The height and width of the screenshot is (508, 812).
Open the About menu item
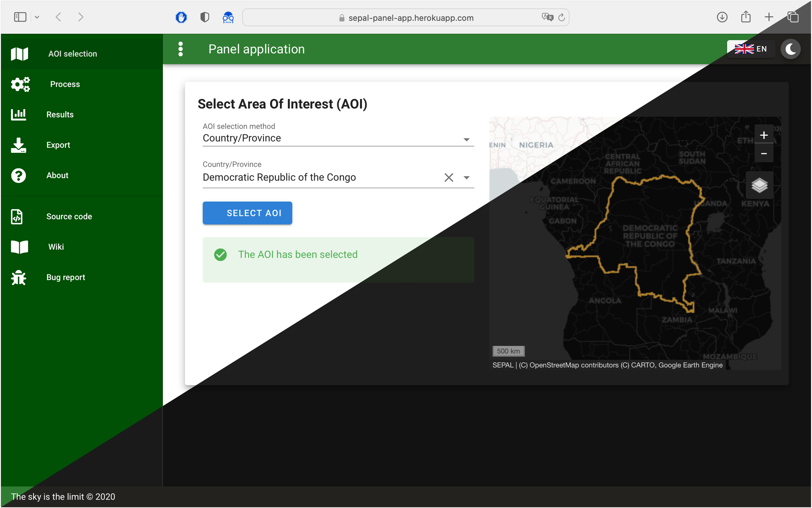pos(57,175)
